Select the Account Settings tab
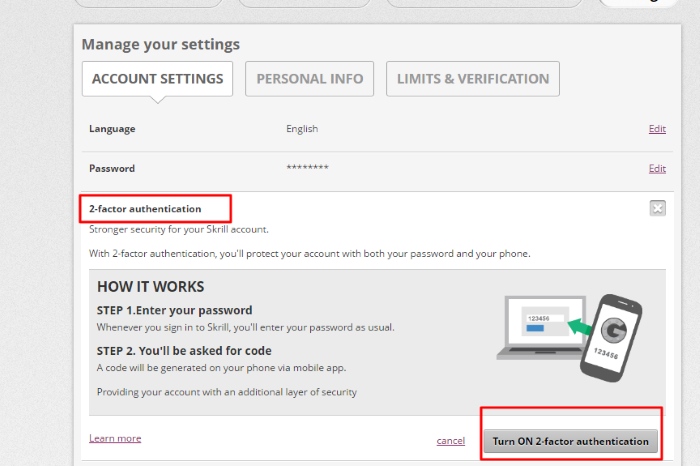Screen dimensions: 700x466 (x=157, y=79)
